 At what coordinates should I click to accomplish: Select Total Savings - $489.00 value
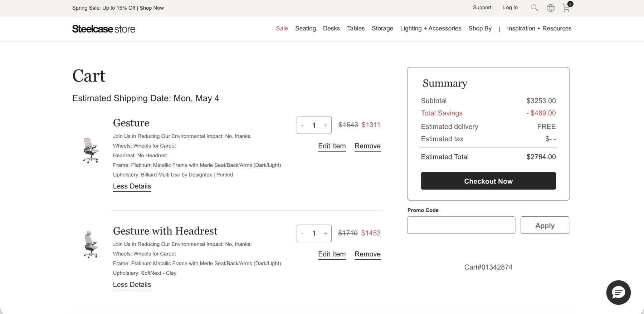coord(541,113)
